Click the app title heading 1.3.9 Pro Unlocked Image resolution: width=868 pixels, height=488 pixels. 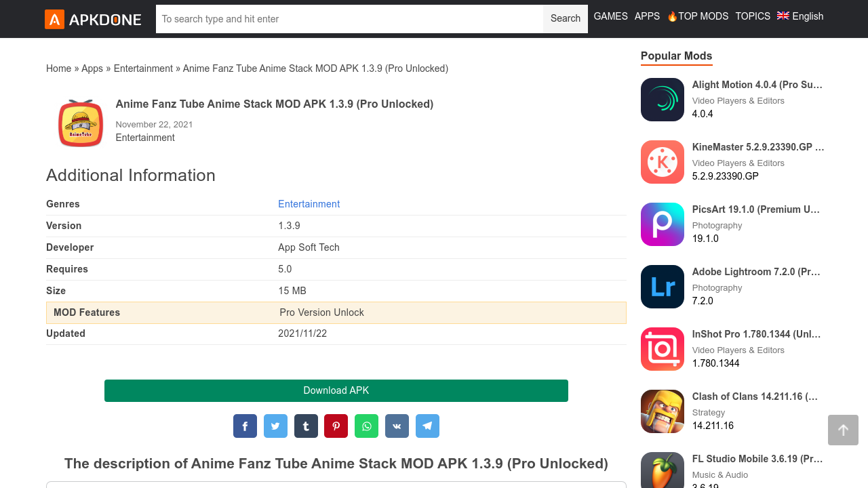coord(275,104)
